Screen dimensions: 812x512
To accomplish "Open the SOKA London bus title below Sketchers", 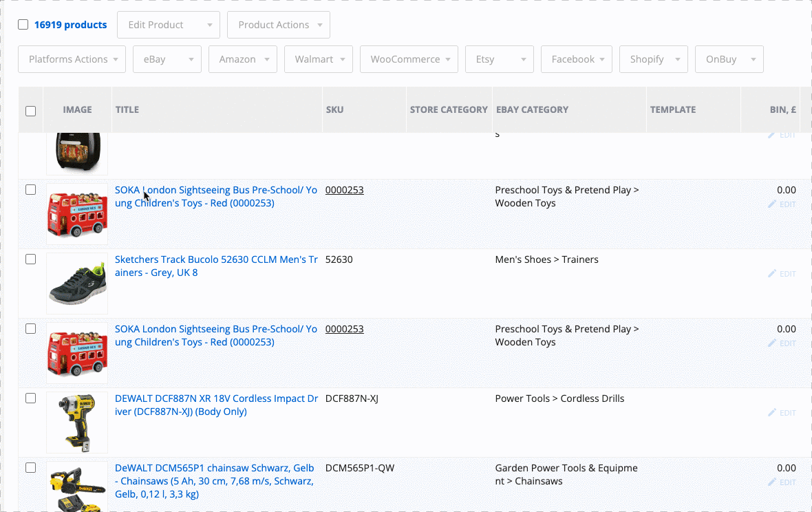I will [x=216, y=335].
